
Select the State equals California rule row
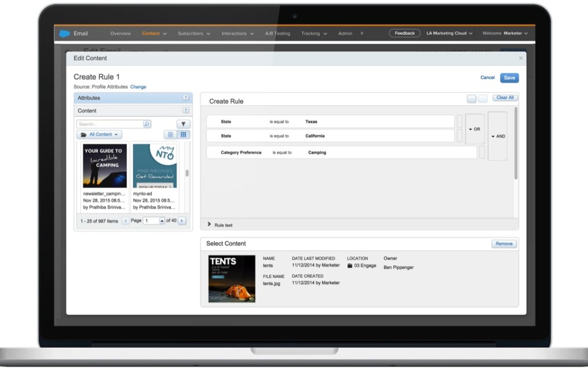click(x=330, y=136)
